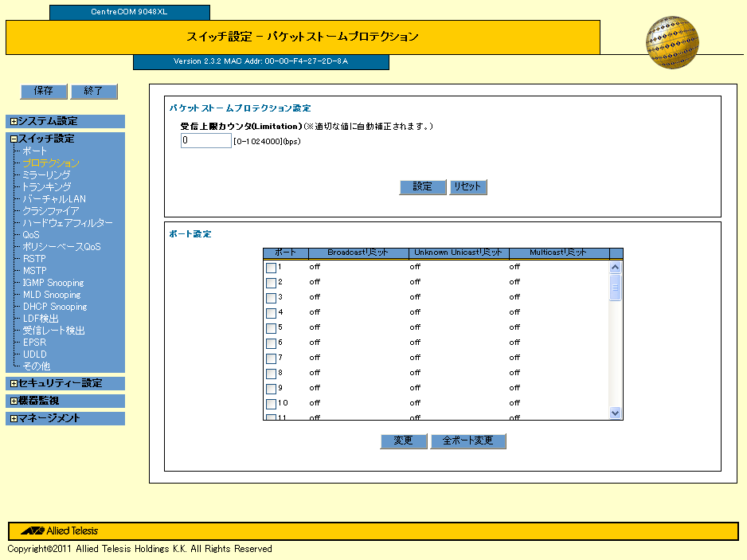This screenshot has width=747, height=560.
Task: Check the port 3 checkbox
Action: tap(271, 299)
